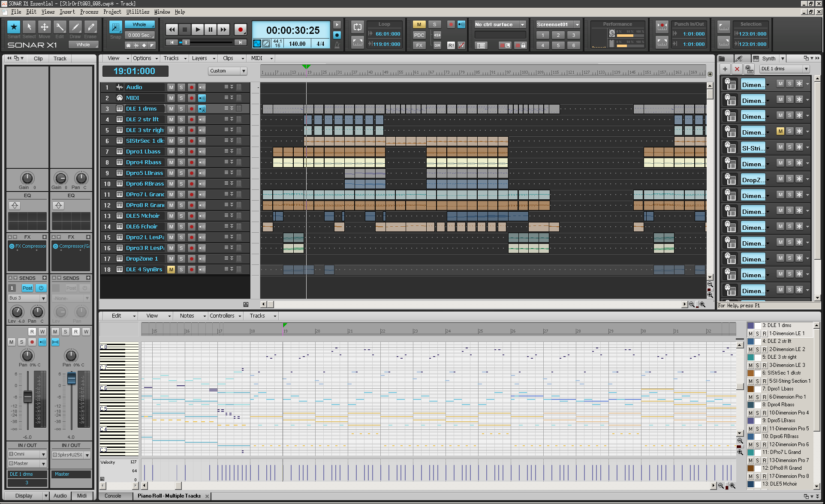This screenshot has width=825, height=504.
Task: Unmute the DLE 4 SynBrs track
Action: point(171,270)
